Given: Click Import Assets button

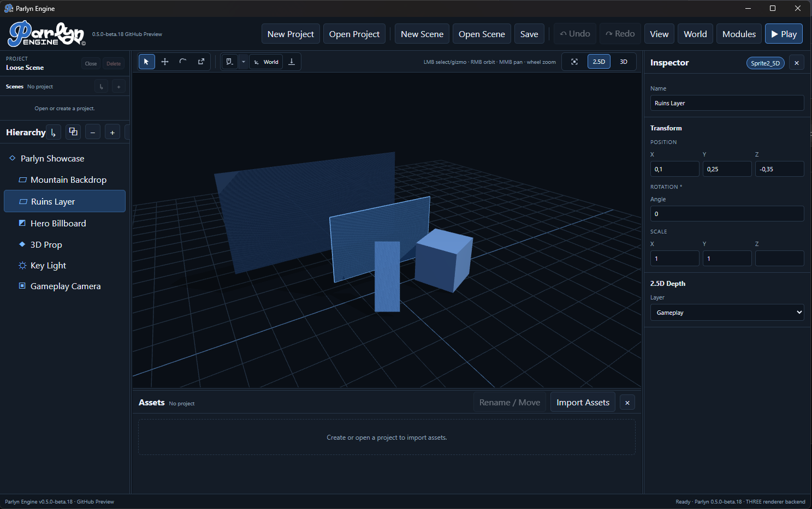Looking at the screenshot, I should click(x=583, y=403).
